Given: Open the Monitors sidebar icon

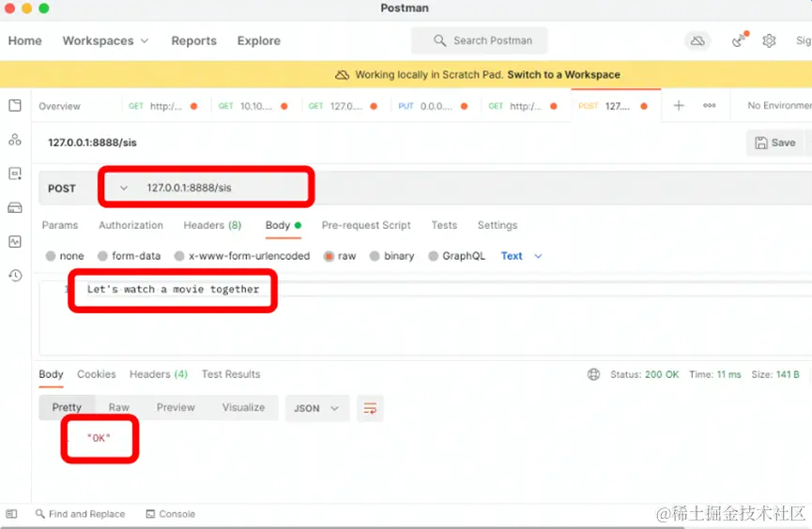Looking at the screenshot, I should coord(15,242).
